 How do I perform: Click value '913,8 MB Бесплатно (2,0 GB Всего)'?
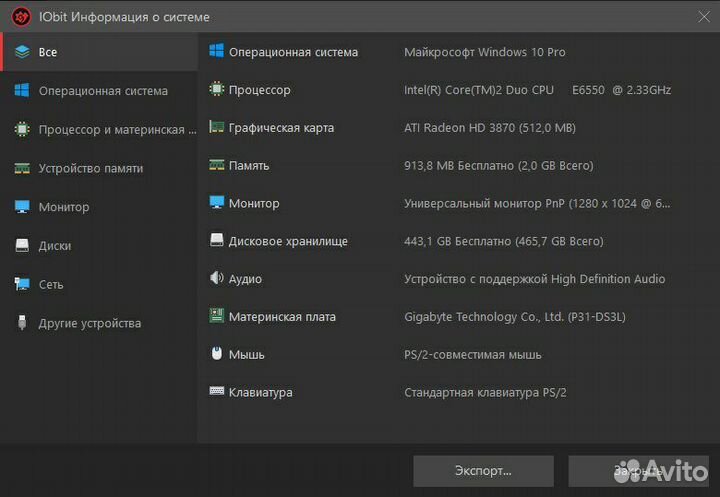(x=498, y=165)
